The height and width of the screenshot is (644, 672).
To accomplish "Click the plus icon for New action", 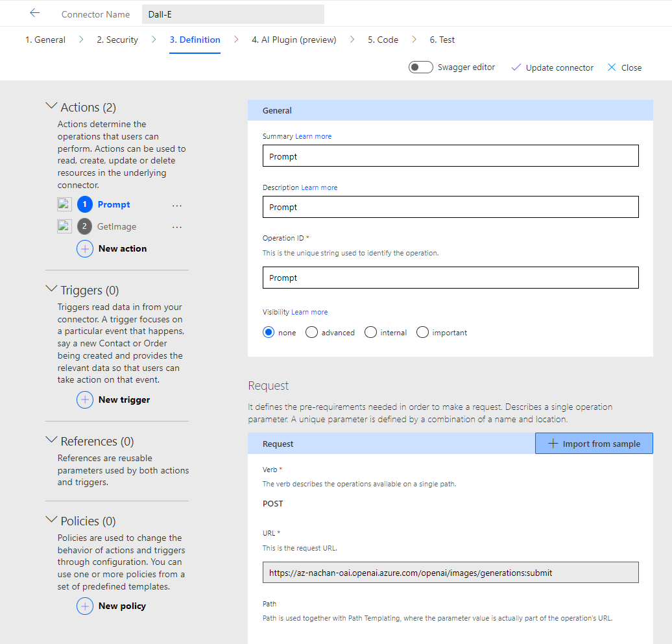I will click(x=85, y=248).
